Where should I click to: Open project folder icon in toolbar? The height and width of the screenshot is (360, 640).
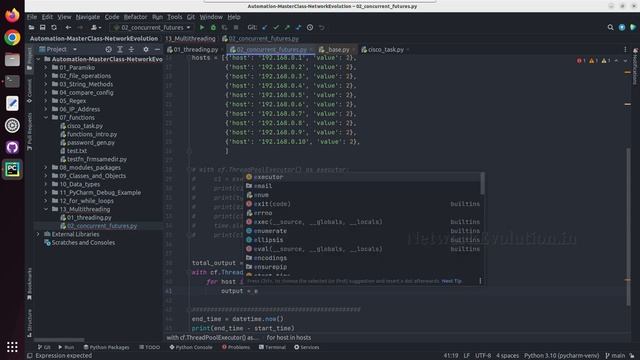(x=31, y=27)
